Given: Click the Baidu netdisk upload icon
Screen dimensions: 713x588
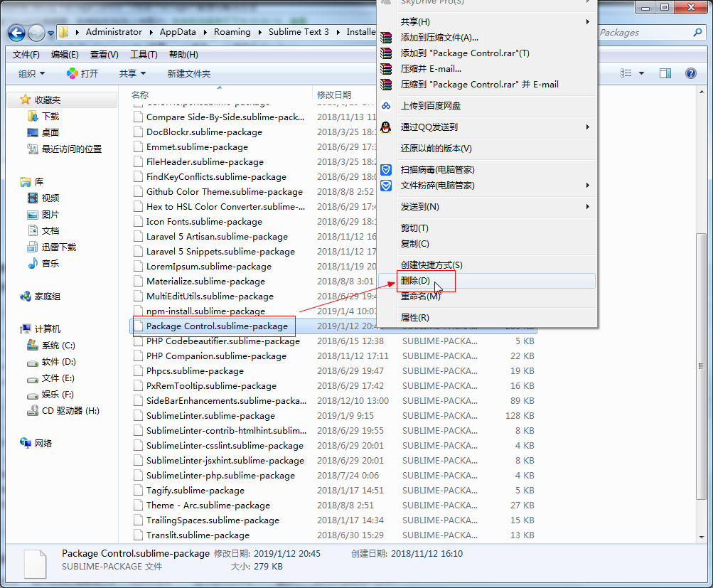Looking at the screenshot, I should (x=386, y=105).
